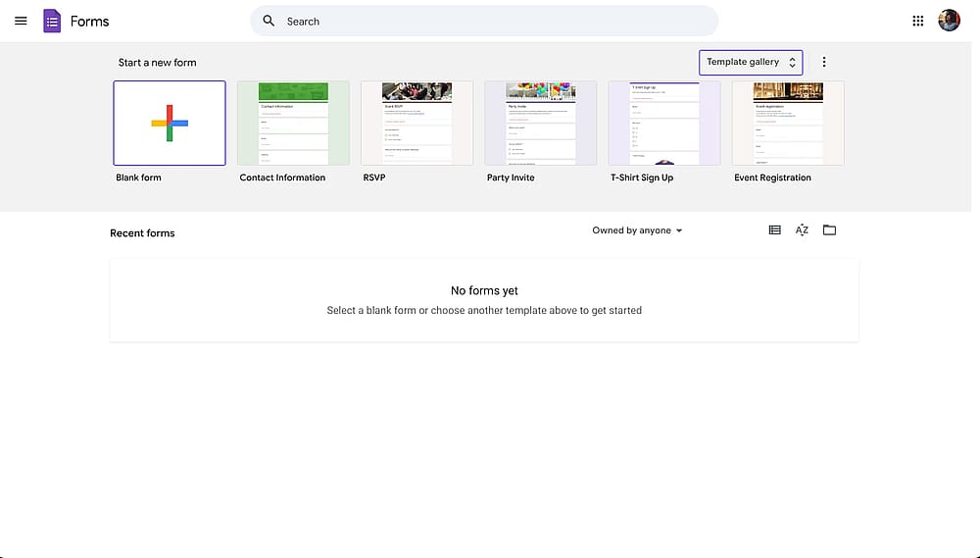Image resolution: width=980 pixels, height=558 pixels.
Task: Select the T-Shirt Sign Up template thumbnail
Action: coord(664,124)
